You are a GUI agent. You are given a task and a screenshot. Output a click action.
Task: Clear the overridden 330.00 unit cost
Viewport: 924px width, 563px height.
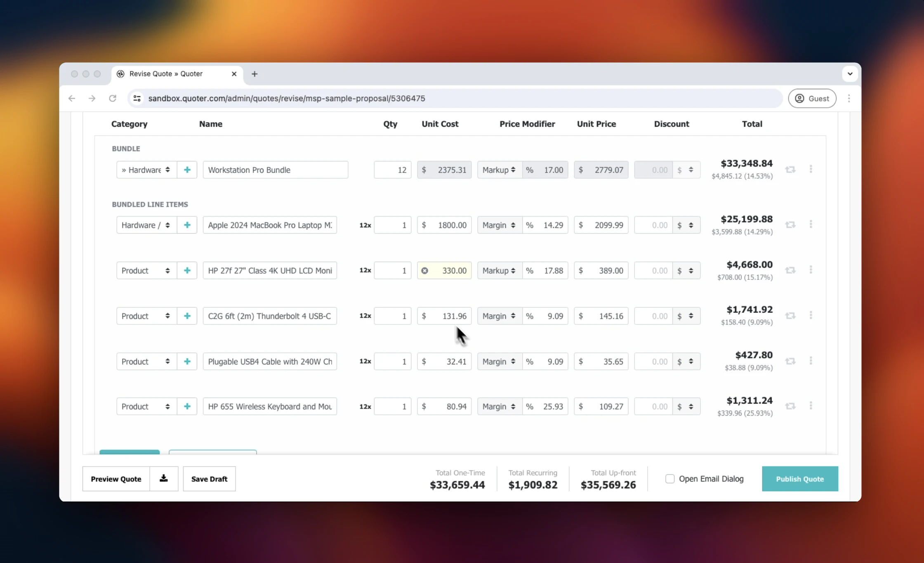(425, 270)
